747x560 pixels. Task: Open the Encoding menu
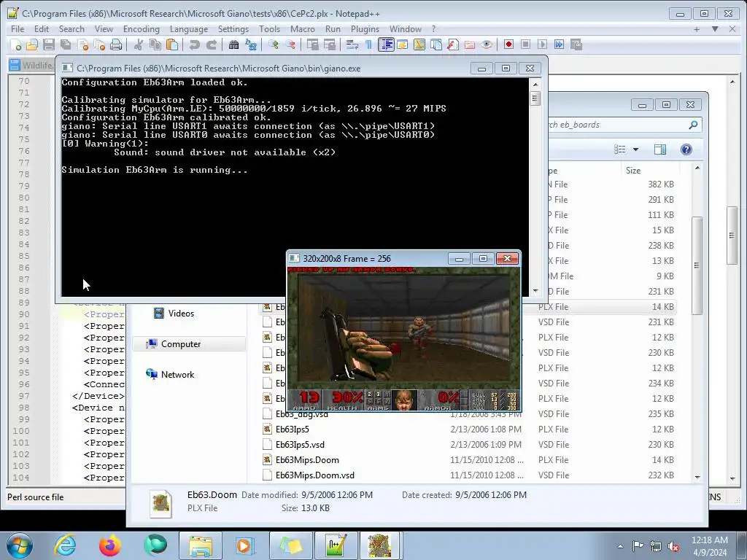click(142, 29)
